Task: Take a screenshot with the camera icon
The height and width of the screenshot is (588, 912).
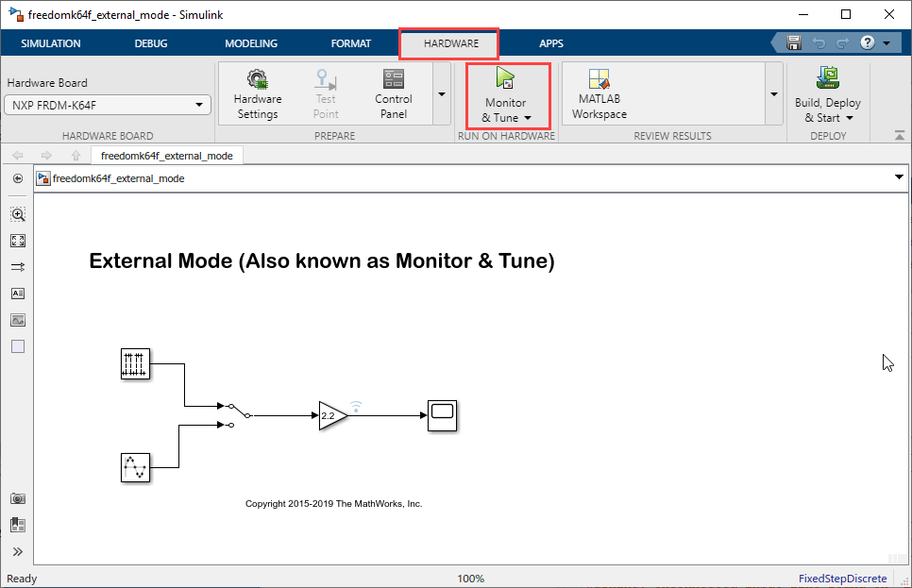Action: [x=18, y=498]
